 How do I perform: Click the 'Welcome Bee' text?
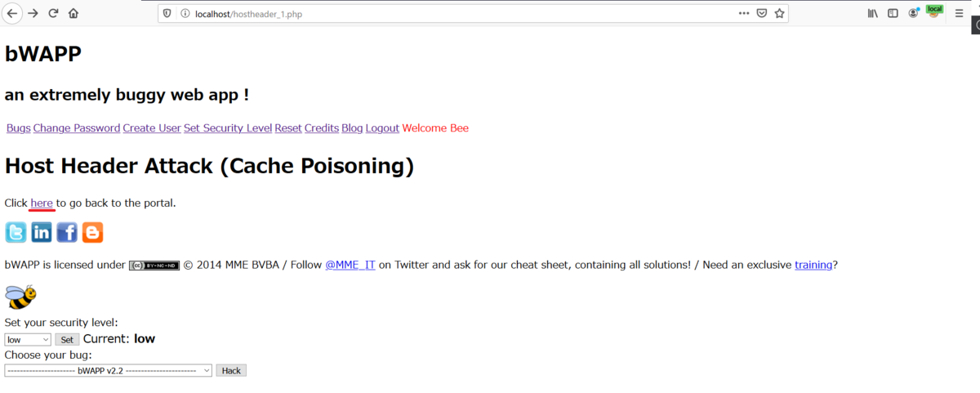click(435, 128)
